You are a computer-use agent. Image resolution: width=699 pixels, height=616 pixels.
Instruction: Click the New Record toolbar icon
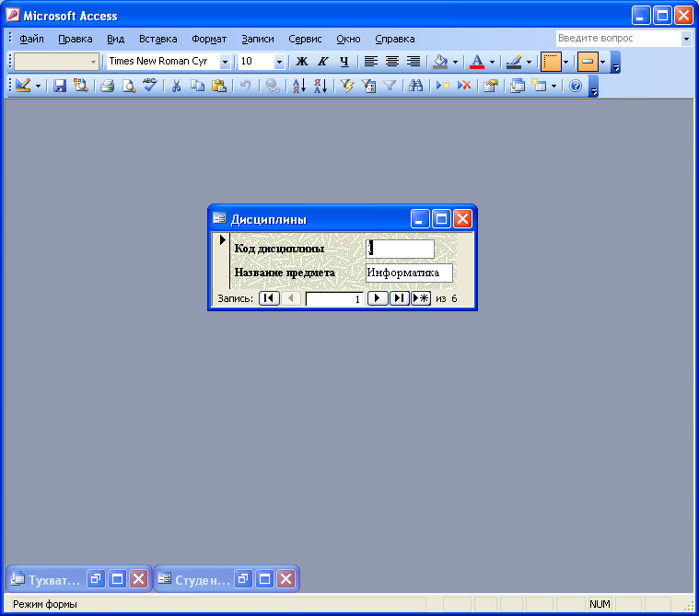pos(443,85)
